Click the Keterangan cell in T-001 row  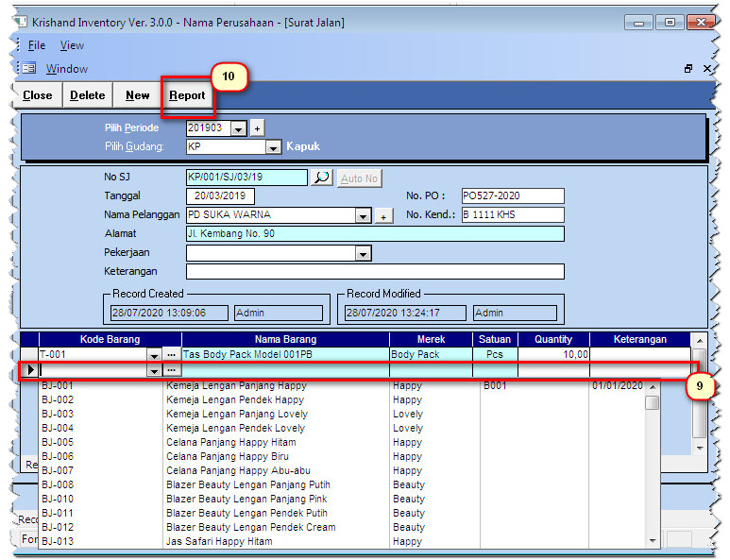640,355
